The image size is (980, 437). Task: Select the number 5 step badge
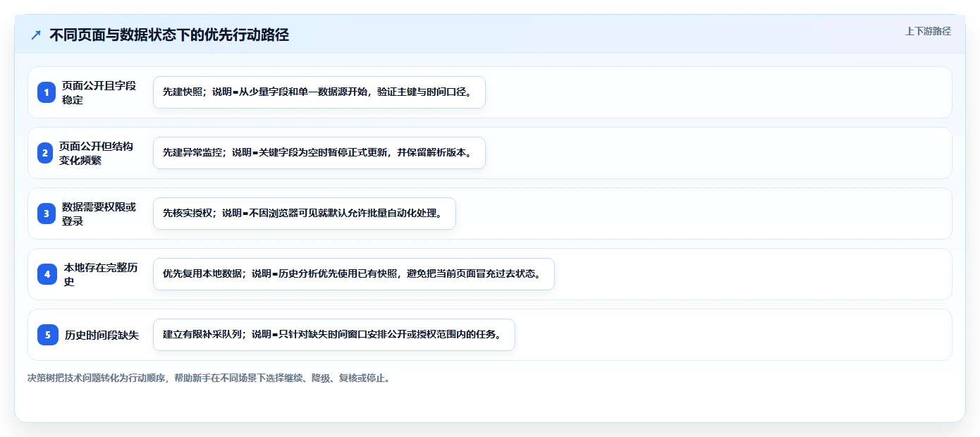coord(48,335)
